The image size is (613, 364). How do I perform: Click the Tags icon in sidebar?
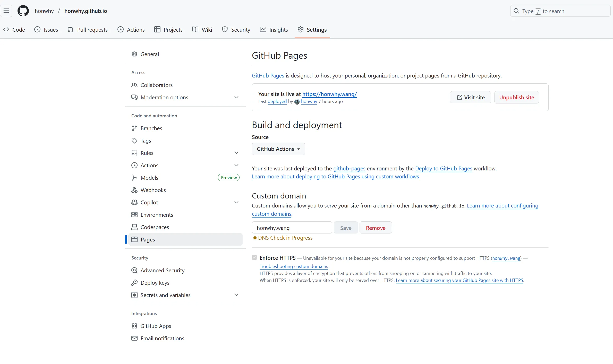pos(134,141)
